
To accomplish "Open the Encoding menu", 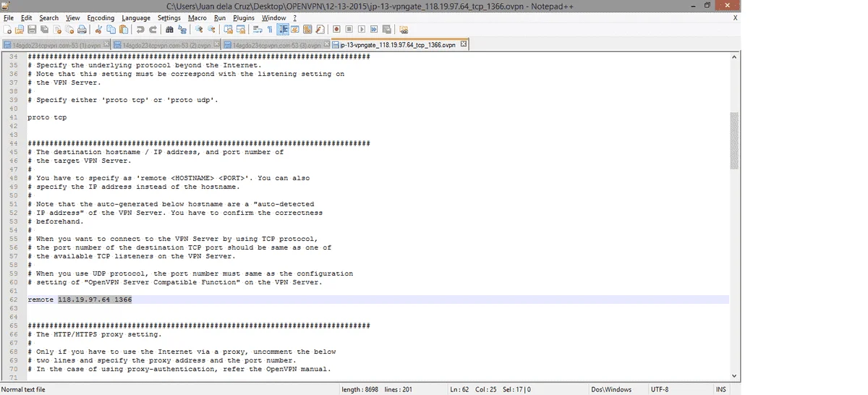I will click(101, 17).
